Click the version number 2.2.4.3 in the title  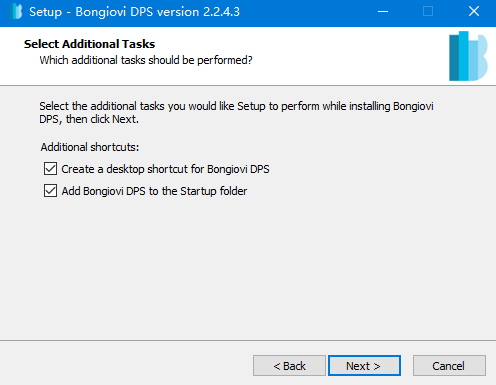[x=221, y=12]
